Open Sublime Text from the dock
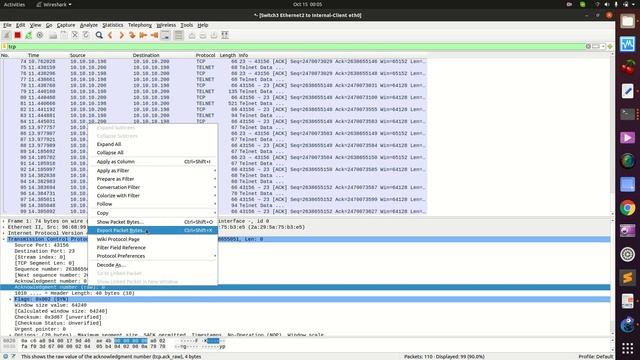The width and height of the screenshot is (640, 360). 628,278
